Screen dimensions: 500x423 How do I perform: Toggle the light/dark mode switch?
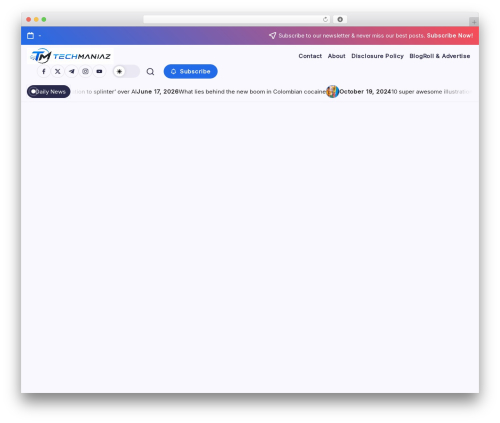(x=126, y=71)
